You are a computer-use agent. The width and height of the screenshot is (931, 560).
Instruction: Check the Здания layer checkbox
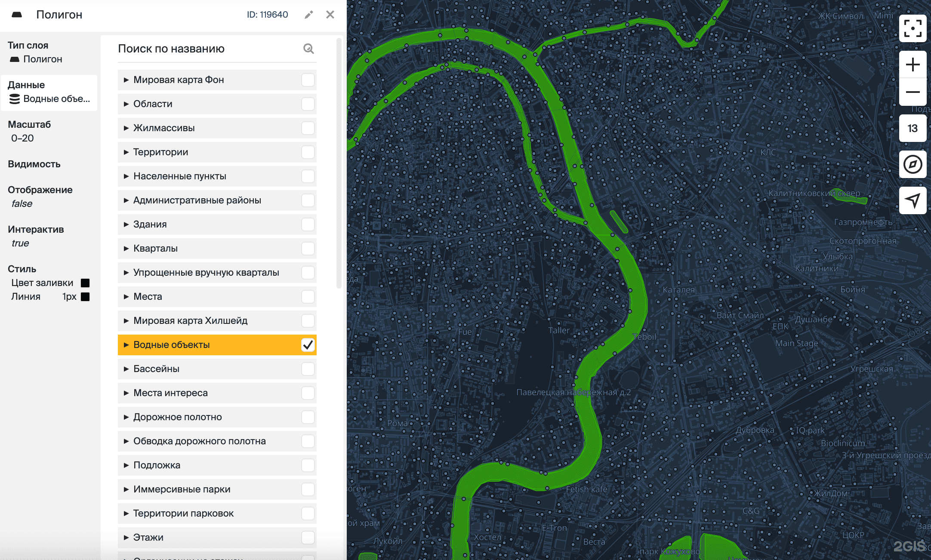(308, 225)
